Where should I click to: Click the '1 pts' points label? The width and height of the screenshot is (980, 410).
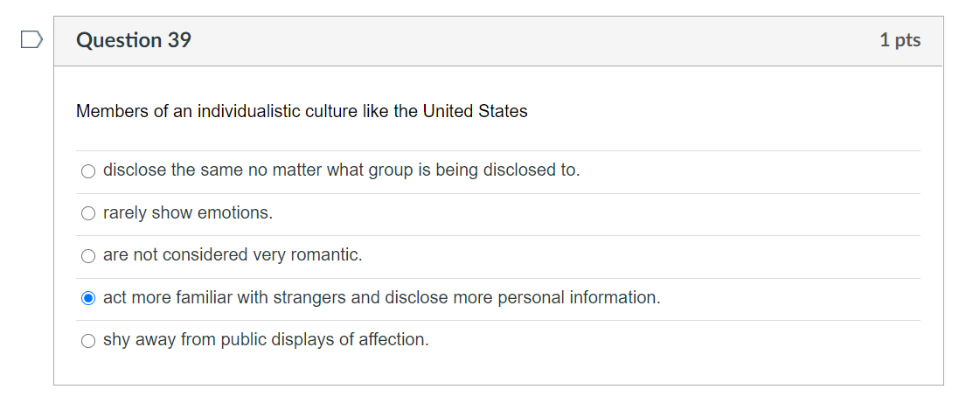(x=900, y=40)
